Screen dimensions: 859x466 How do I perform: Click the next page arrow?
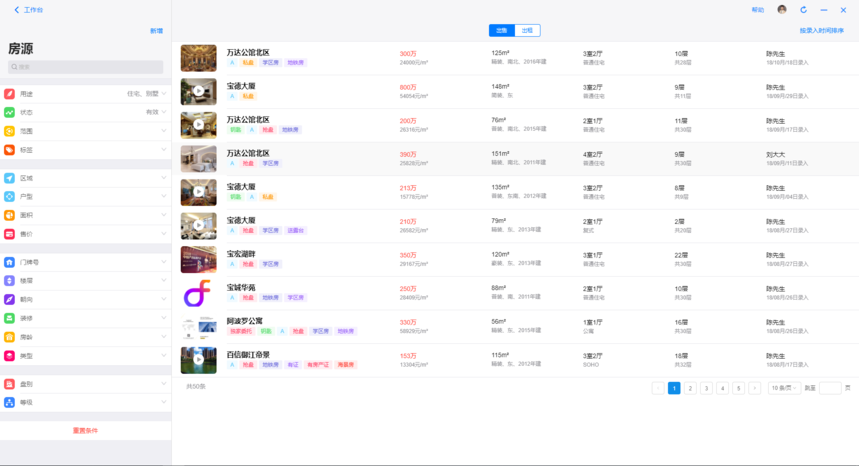(754, 388)
